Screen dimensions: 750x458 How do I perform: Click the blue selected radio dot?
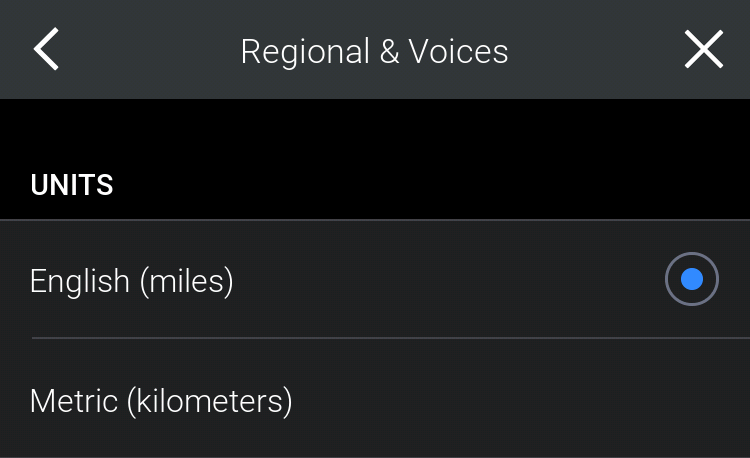coord(691,280)
